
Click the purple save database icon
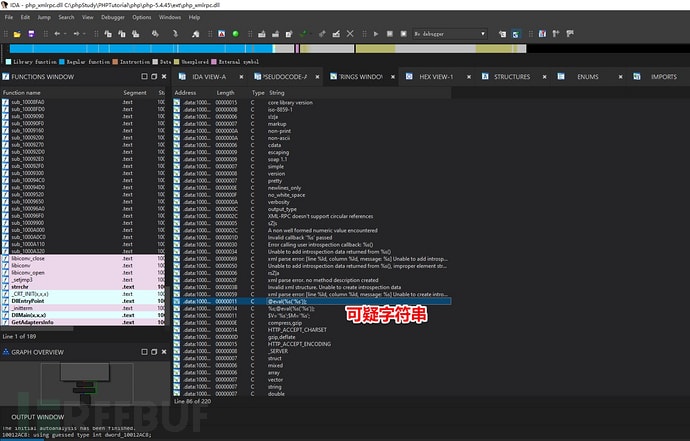click(x=31, y=34)
